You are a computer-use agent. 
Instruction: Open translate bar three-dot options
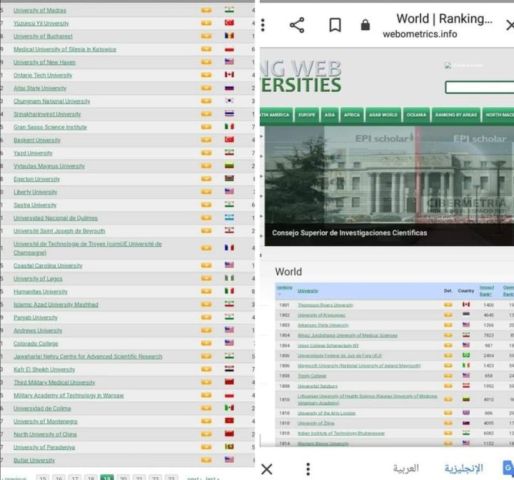tap(308, 469)
